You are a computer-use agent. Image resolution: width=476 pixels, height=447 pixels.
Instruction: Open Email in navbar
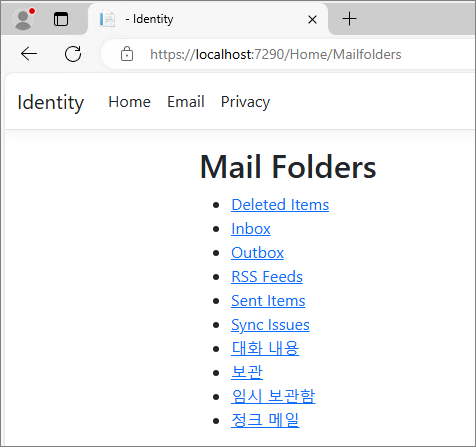pyautogui.click(x=186, y=102)
